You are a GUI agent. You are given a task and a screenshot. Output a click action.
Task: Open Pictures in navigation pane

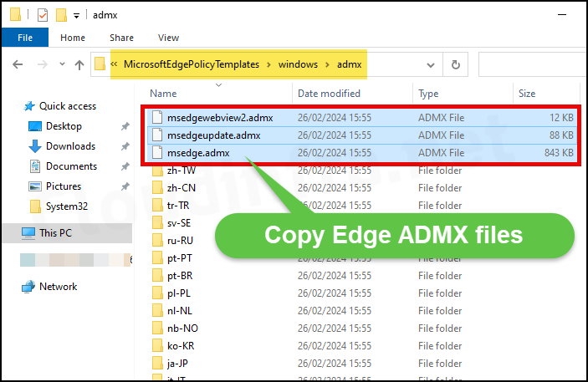63,186
